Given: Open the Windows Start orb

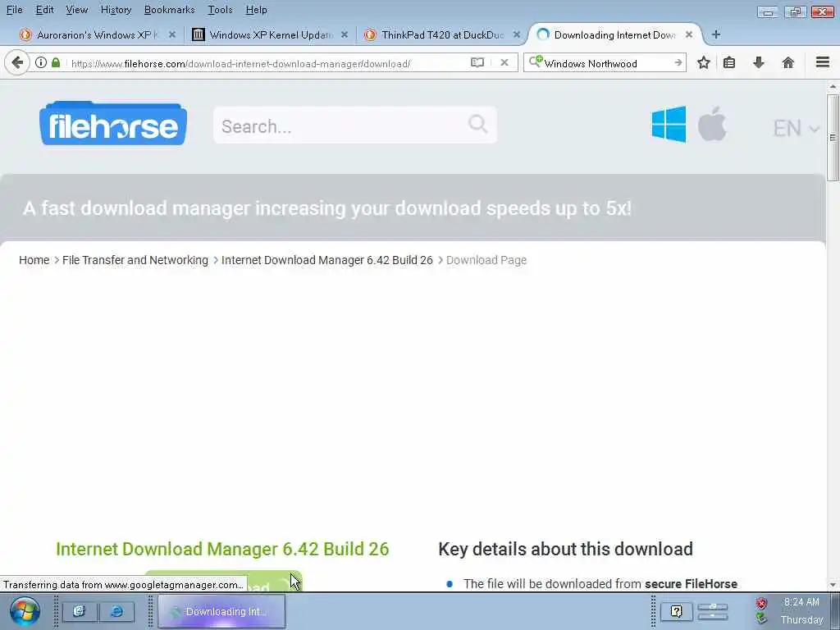Looking at the screenshot, I should 25,611.
